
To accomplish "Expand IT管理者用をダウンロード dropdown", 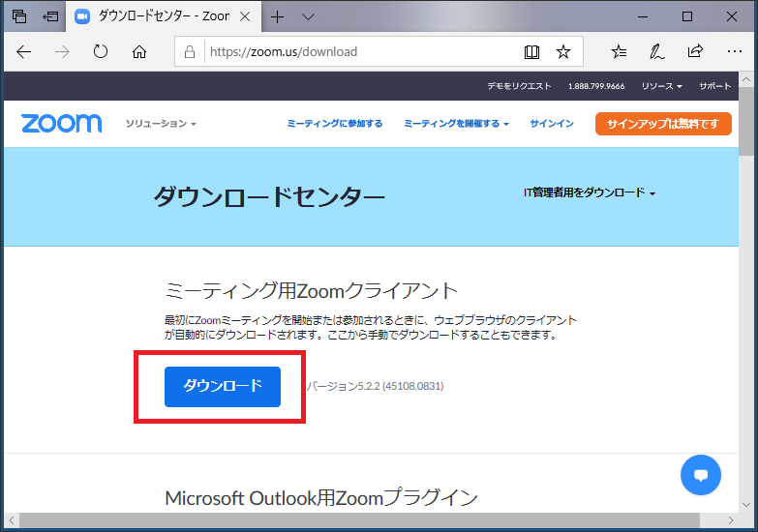I will point(590,192).
